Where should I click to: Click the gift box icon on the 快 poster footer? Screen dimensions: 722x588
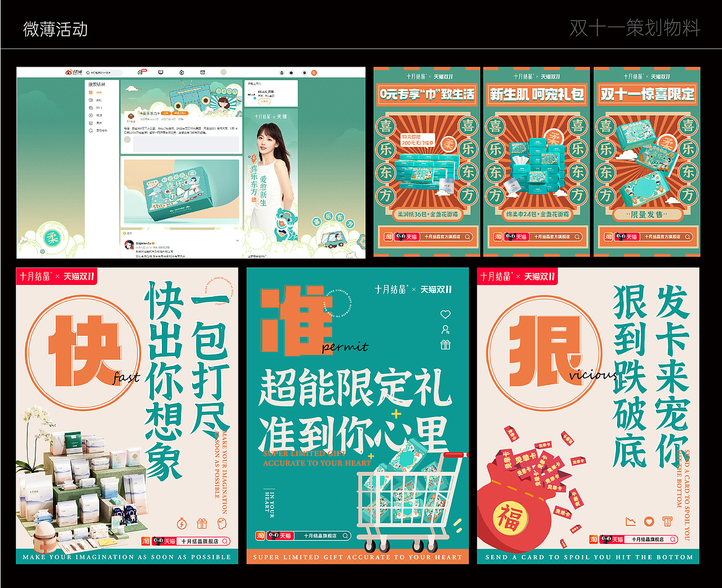[201, 524]
